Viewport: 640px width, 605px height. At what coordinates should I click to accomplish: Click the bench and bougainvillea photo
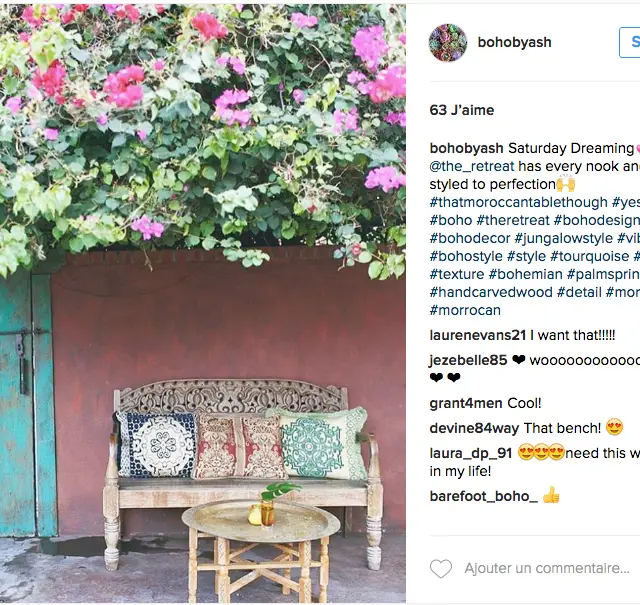coord(203,304)
